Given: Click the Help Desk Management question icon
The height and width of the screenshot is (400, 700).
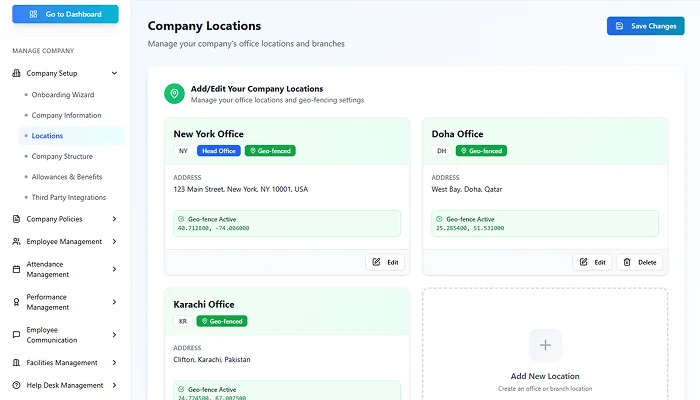Looking at the screenshot, I should [x=16, y=385].
